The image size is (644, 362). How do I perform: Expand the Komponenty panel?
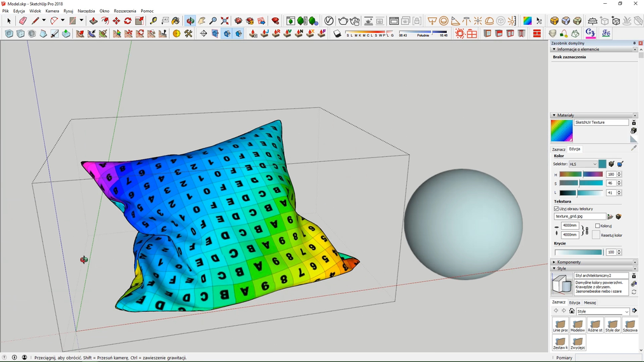pyautogui.click(x=554, y=262)
